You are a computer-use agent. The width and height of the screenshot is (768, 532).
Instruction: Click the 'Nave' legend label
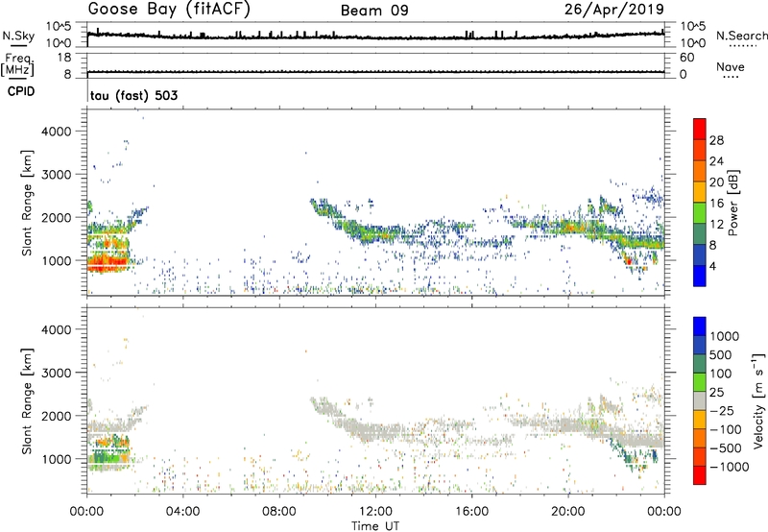point(731,67)
